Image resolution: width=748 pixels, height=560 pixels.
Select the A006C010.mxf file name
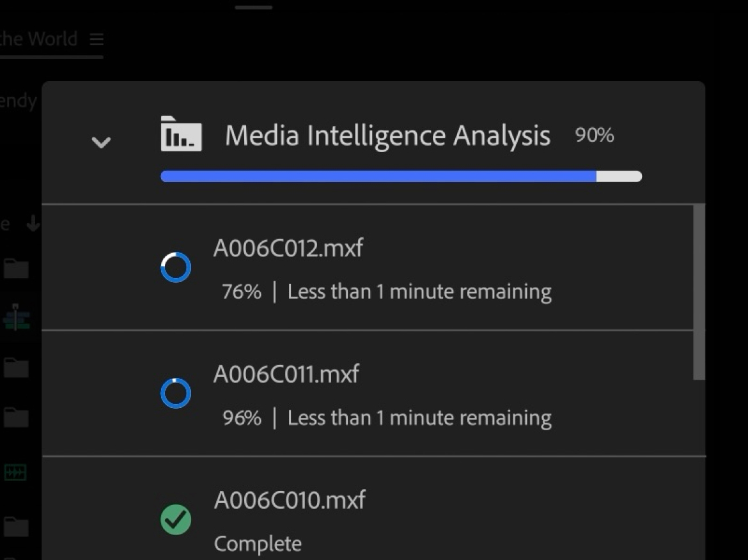click(290, 500)
